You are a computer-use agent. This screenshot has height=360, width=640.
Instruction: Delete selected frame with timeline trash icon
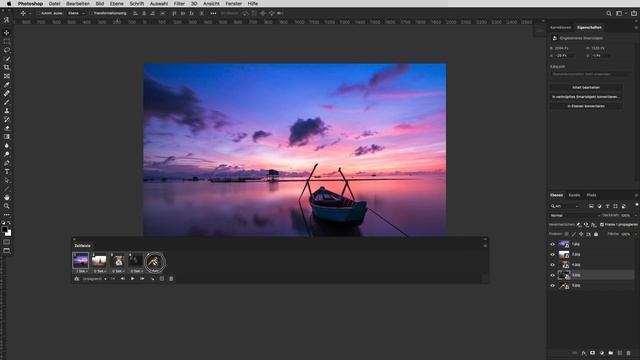coord(171,279)
